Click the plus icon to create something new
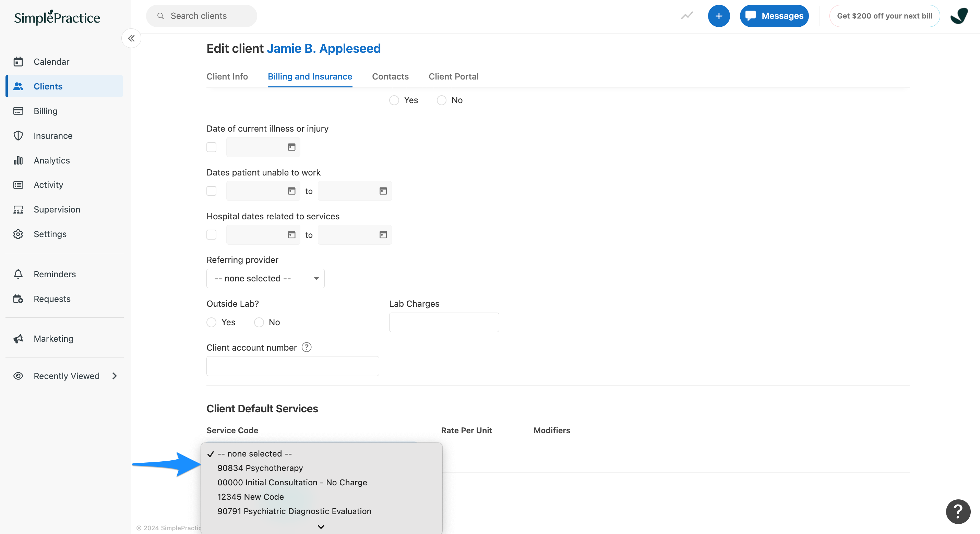 pyautogui.click(x=719, y=15)
